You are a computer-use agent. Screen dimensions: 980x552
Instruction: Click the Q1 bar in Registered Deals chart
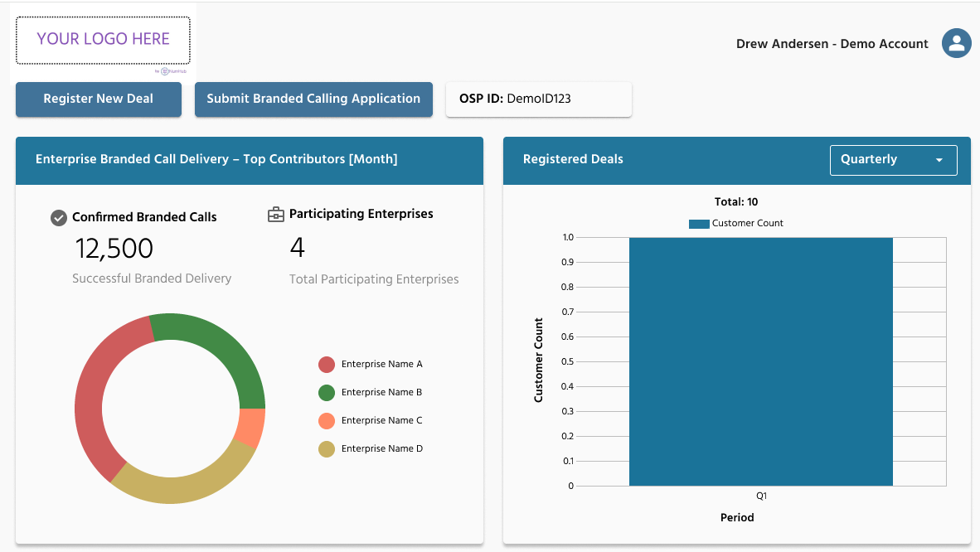760,361
